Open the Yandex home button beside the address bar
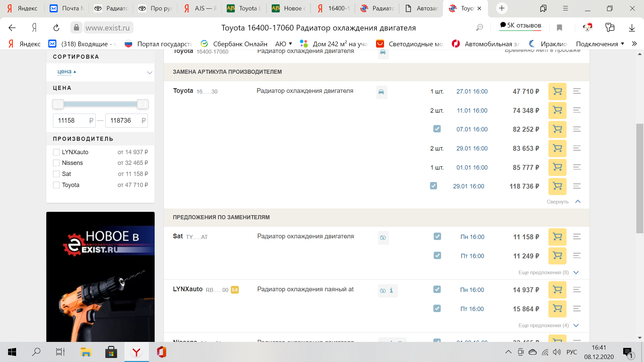This screenshot has height=362, width=644. tap(34, 28)
